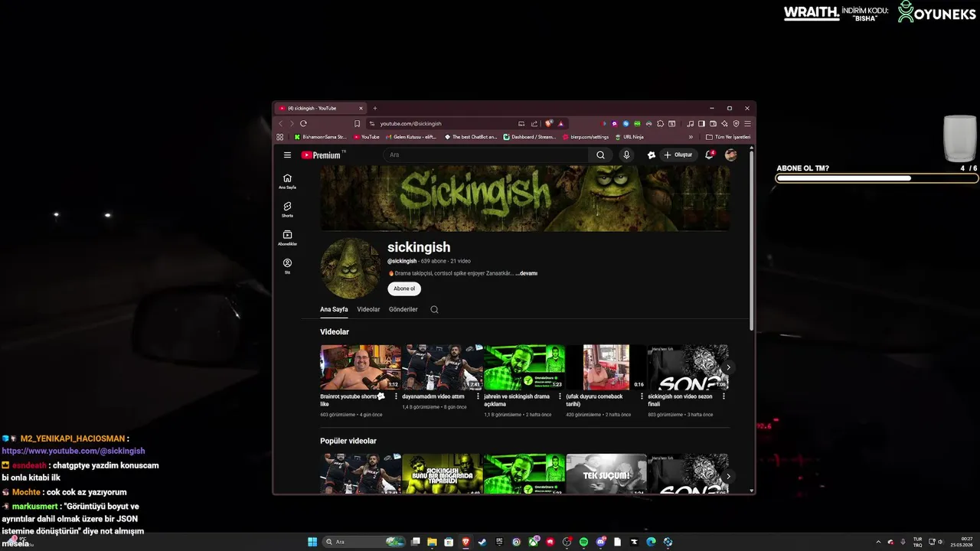Open the dayanamadım video attım title
Viewport: 980px width, 551px height.
pos(433,396)
